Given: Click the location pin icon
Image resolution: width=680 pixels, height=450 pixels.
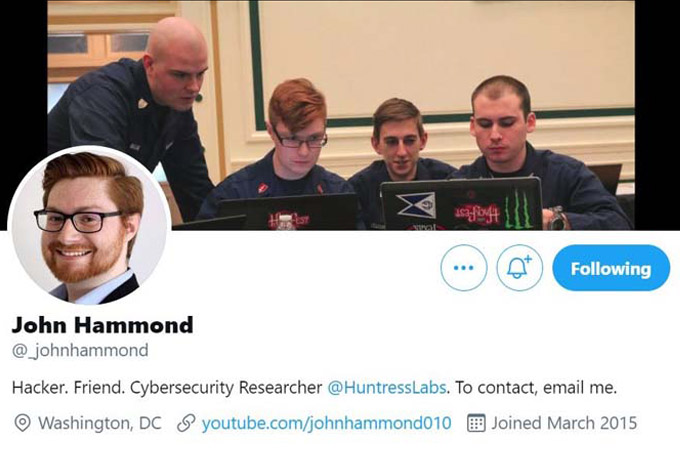Looking at the screenshot, I should 22,423.
